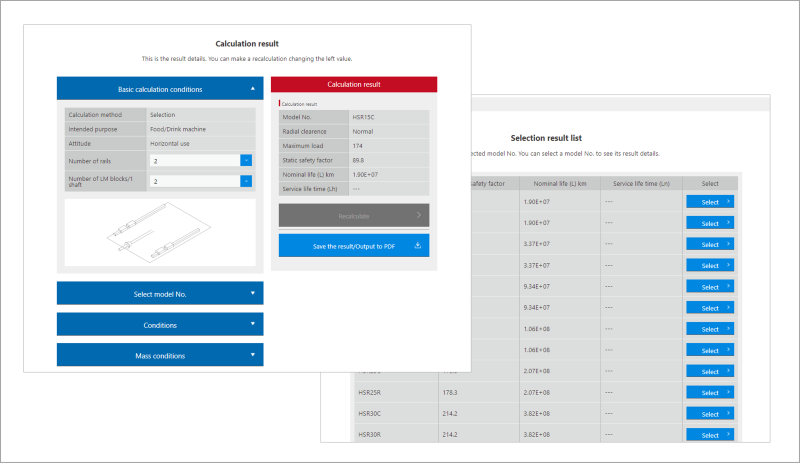Click the Service life time (Ln) column header

click(642, 183)
